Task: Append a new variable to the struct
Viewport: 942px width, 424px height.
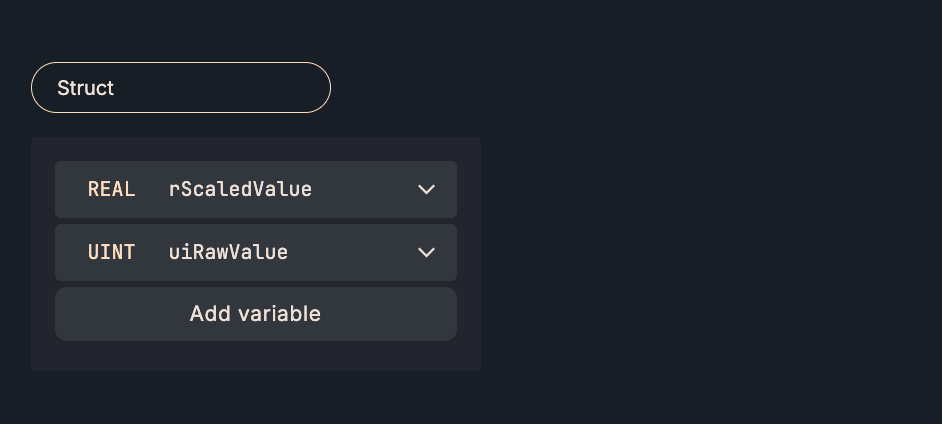Action: click(255, 314)
